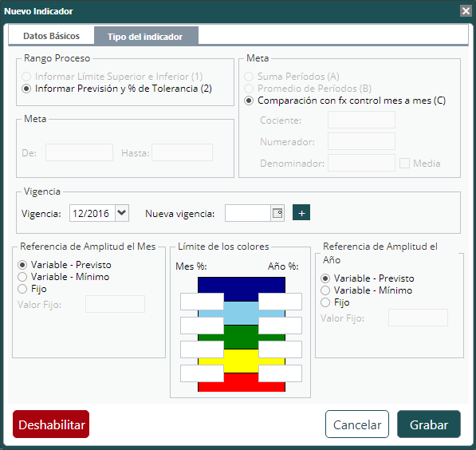Expand the Vigencia 12/2016 dropdown arrow
The image size is (476, 450).
pyautogui.click(x=122, y=213)
